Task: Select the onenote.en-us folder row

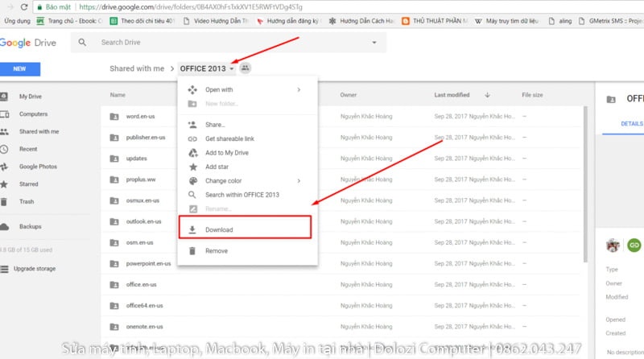Action: coord(341,327)
